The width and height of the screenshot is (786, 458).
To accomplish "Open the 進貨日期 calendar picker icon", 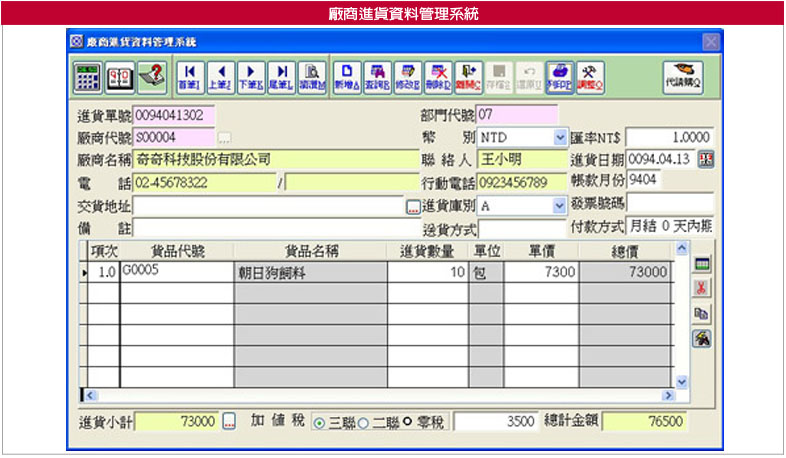I will (706, 159).
